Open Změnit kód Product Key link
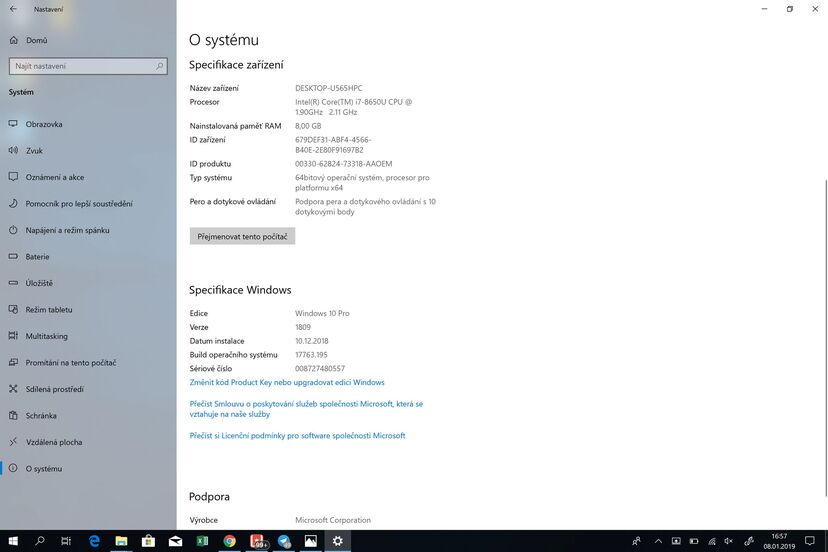This screenshot has height=552, width=828. click(x=287, y=382)
